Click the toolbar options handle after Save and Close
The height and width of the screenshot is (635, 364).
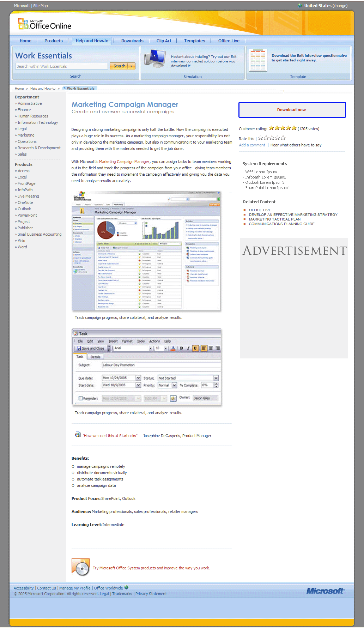tap(109, 348)
